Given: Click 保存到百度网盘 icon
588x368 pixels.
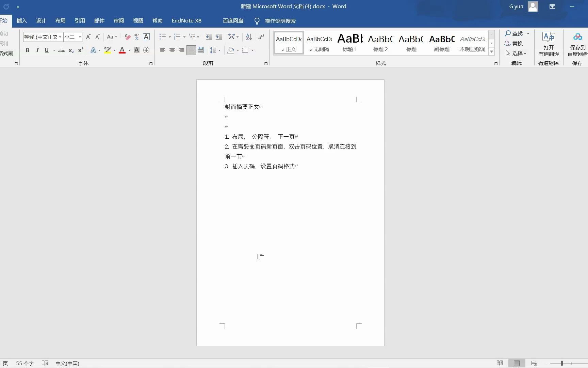Looking at the screenshot, I should pyautogui.click(x=577, y=44).
